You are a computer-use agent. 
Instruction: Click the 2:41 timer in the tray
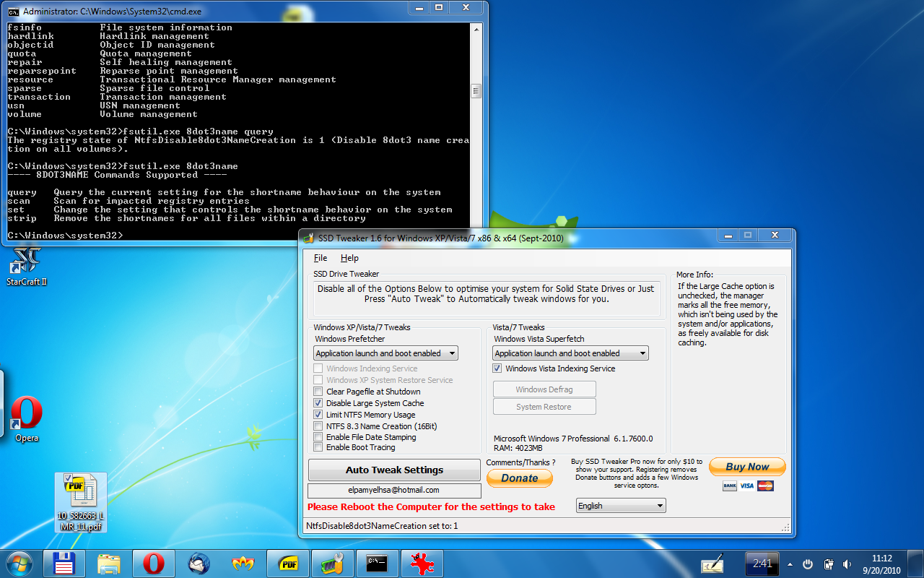(x=762, y=564)
